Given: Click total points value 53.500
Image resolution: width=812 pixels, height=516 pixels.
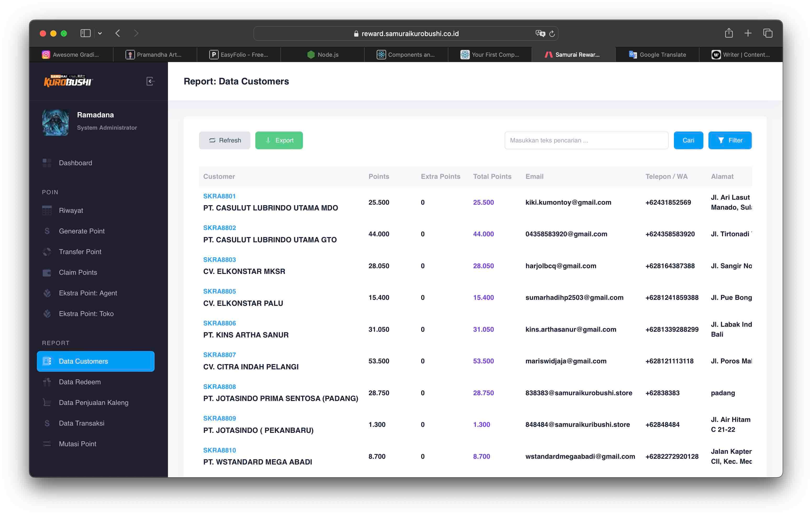Looking at the screenshot, I should click(x=483, y=361).
